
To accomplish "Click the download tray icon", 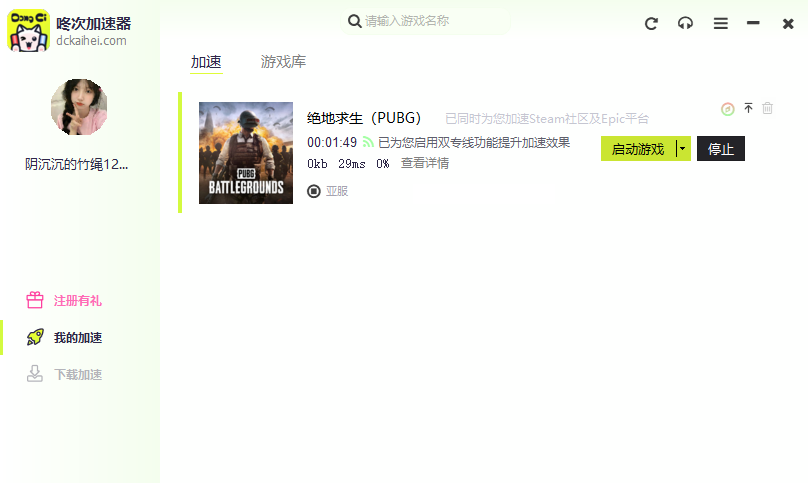I will [x=35, y=374].
